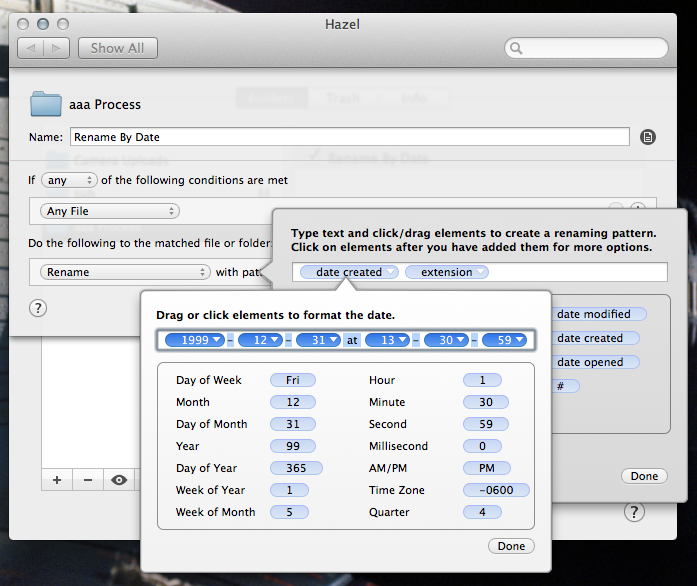Click the extension token in pattern field
Image resolution: width=697 pixels, height=586 pixels.
tap(447, 272)
